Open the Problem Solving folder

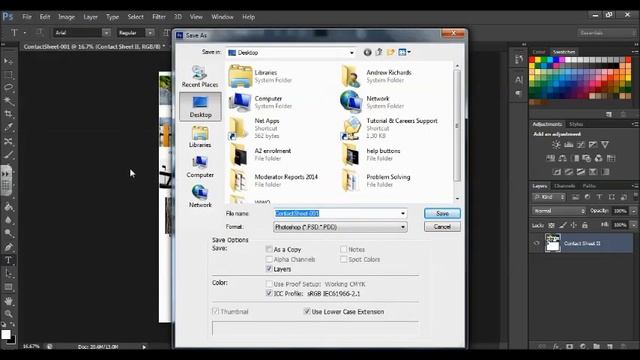pos(376,180)
